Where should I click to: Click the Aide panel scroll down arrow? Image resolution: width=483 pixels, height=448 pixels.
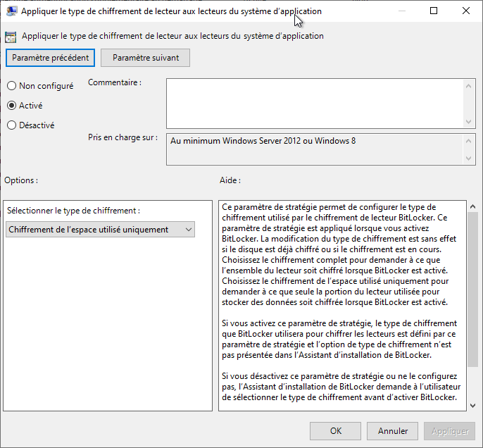[473, 406]
